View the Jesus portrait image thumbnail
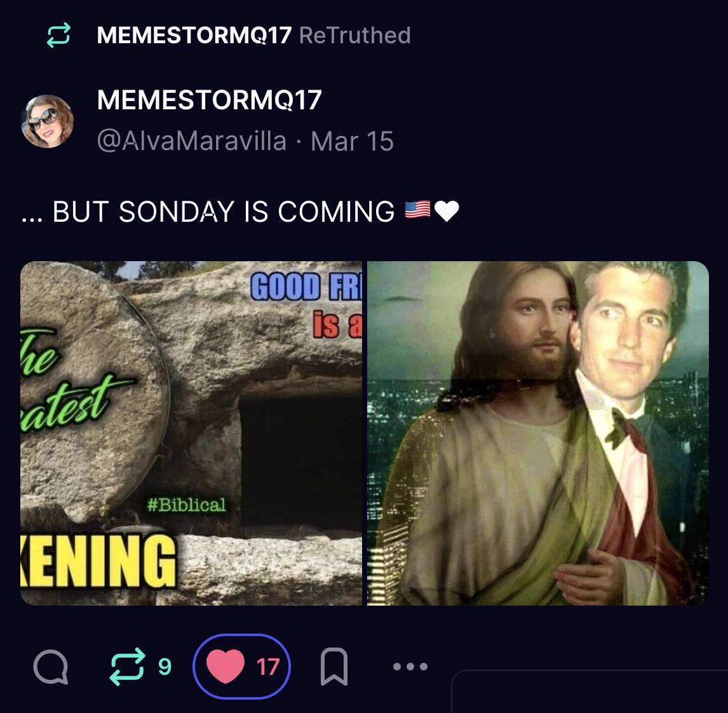This screenshot has width=728, height=713. coord(538,433)
